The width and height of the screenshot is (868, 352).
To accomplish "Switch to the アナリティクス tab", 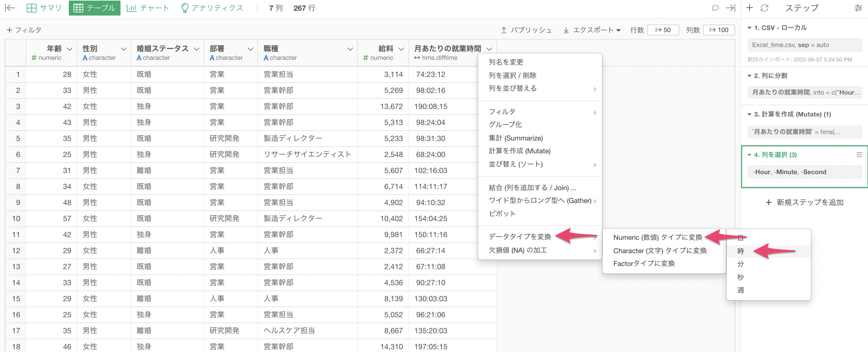I will click(x=212, y=8).
